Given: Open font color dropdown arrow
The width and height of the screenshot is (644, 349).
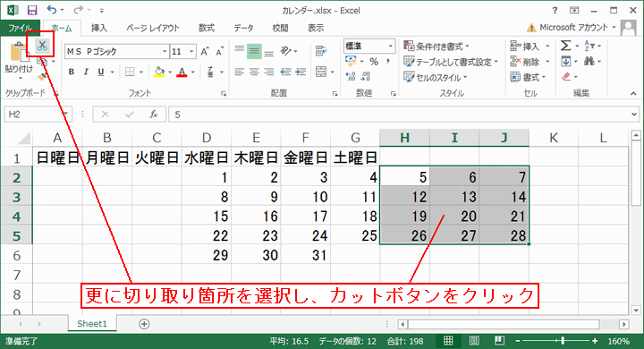Looking at the screenshot, I should click(x=192, y=72).
